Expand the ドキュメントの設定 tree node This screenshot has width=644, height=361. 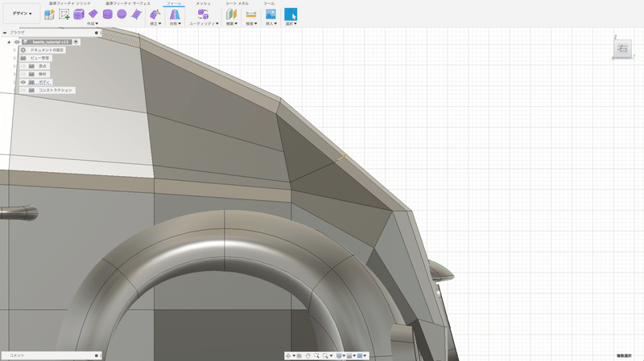tap(15, 50)
